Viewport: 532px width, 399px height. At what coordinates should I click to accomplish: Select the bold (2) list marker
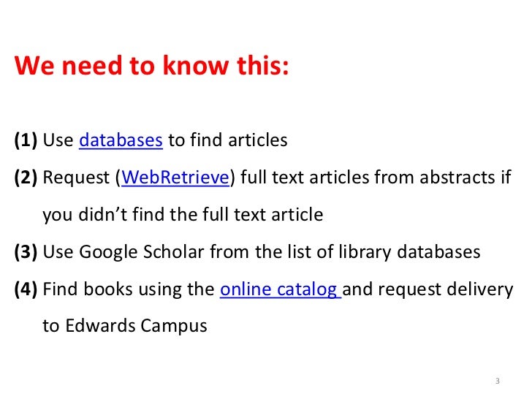[26, 178]
